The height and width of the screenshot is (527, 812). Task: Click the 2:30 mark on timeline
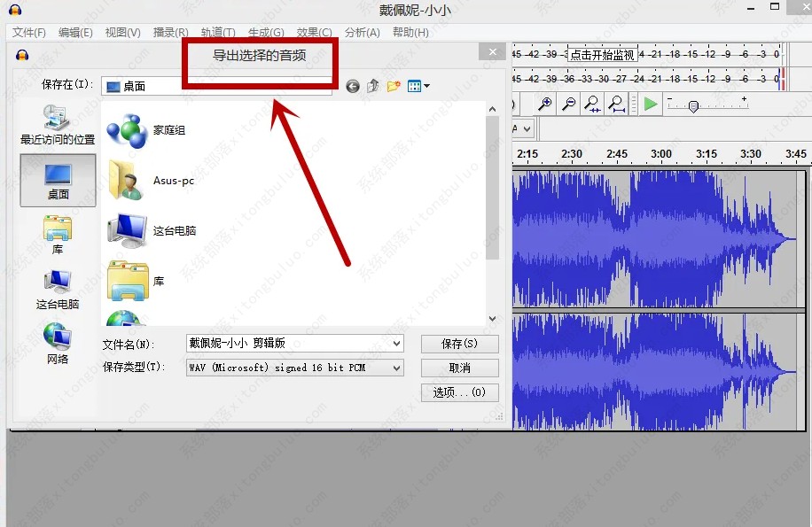572,154
